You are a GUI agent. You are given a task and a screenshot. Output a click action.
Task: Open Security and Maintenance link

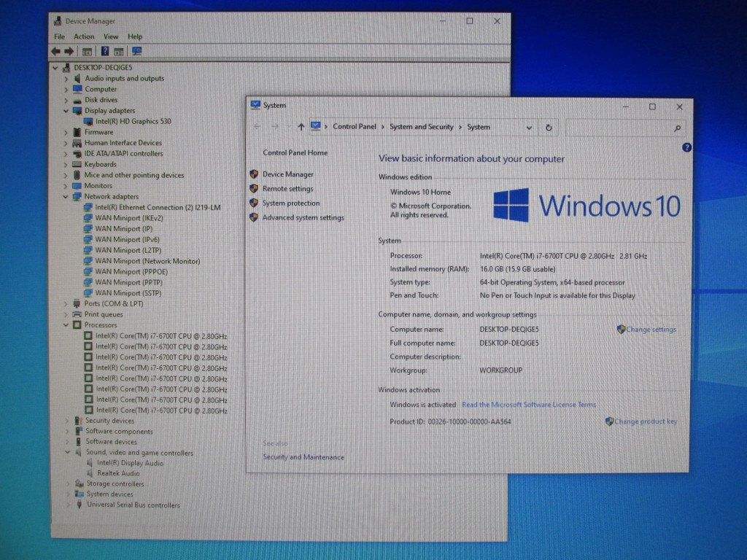[303, 457]
